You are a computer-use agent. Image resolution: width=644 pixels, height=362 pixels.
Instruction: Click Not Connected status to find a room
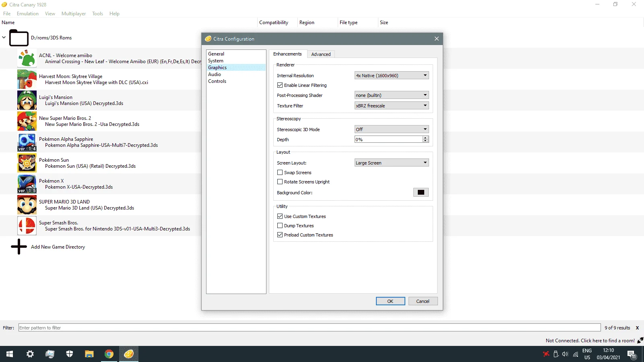tap(590, 340)
